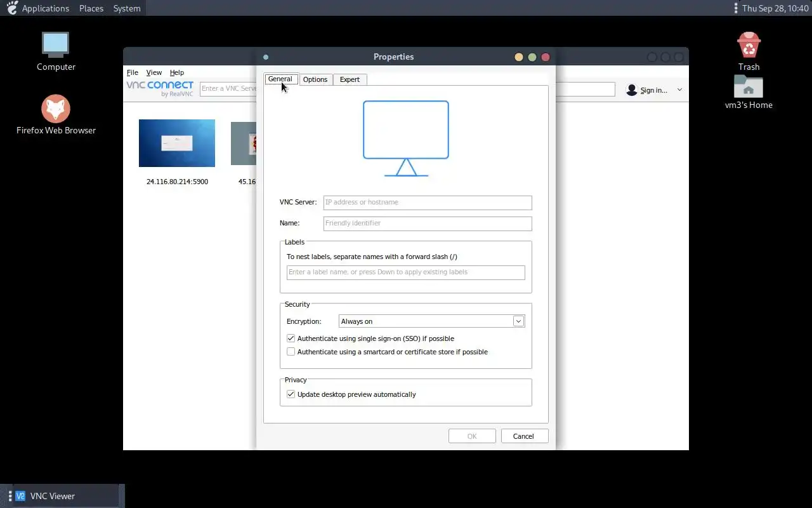Switch to the General tab
Image resolution: width=812 pixels, height=508 pixels.
[x=280, y=79]
